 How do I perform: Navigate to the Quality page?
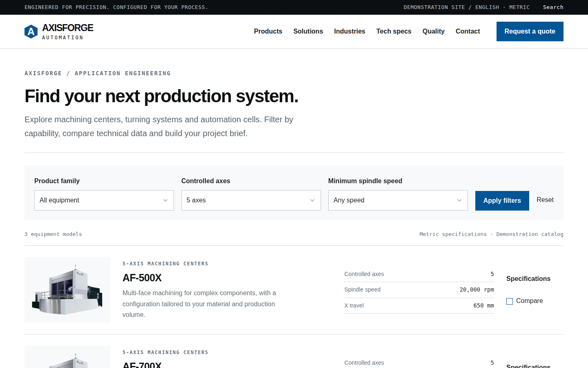[x=433, y=31]
